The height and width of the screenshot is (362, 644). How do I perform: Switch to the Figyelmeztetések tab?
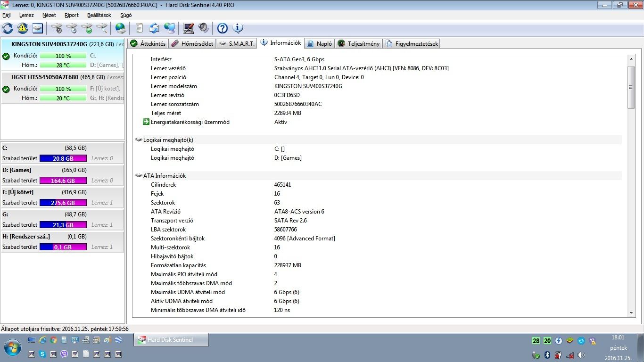[412, 44]
